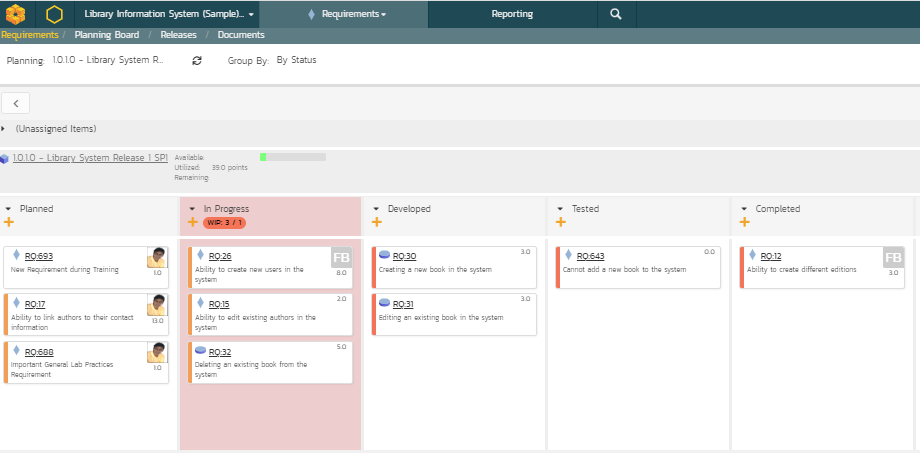
Task: Open the Group By status dropdown
Action: click(x=296, y=60)
